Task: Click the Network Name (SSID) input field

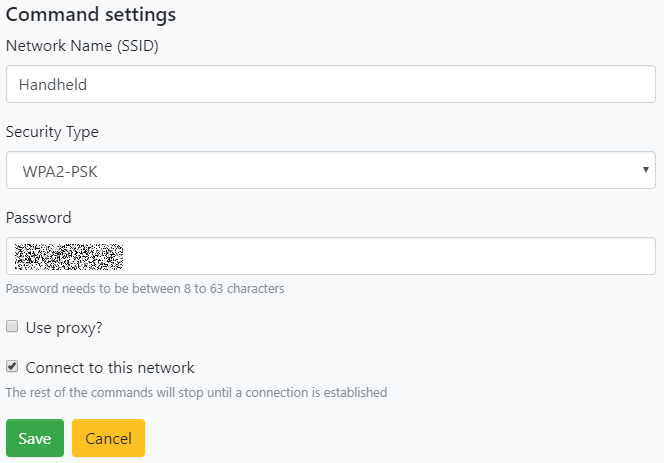Action: coord(331,84)
